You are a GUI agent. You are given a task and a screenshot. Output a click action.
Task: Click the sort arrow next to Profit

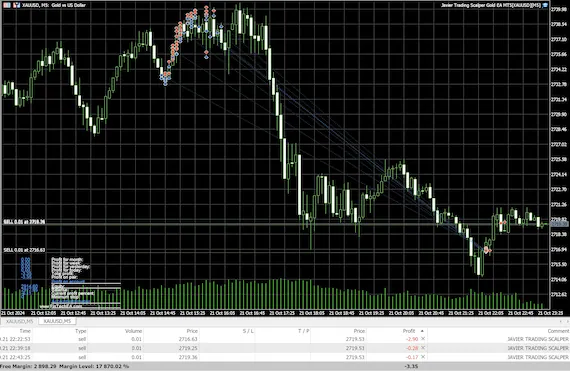422,331
